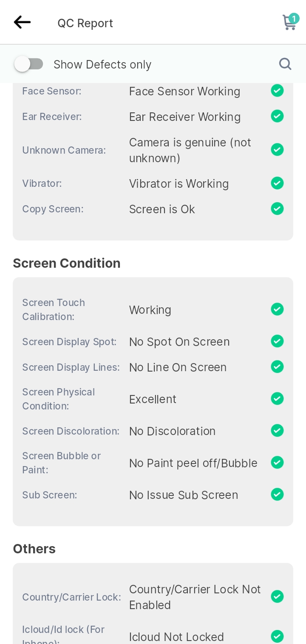Screen dimensions: 306x644
Task: Tap check icon for Screen Touch Calibration
Action: tap(277, 309)
